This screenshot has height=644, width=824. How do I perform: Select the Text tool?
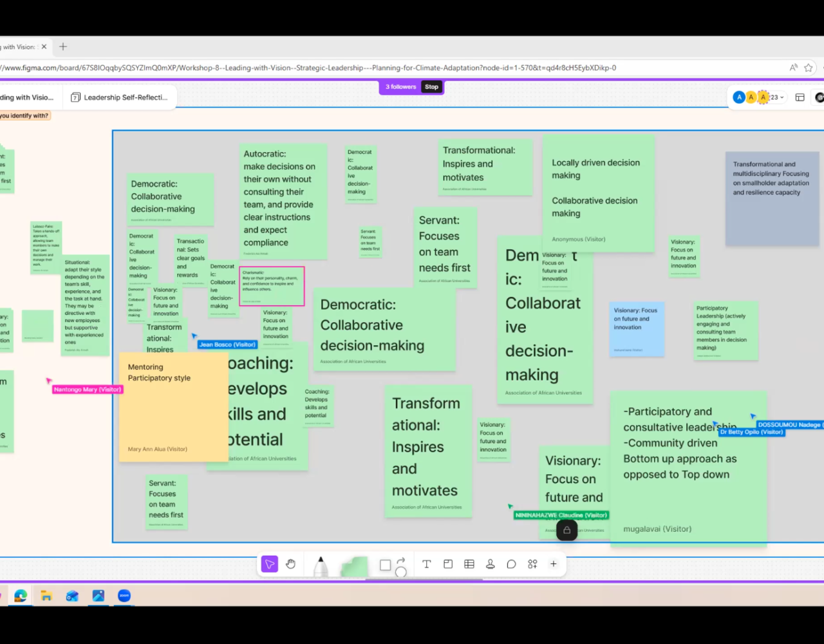tap(426, 564)
